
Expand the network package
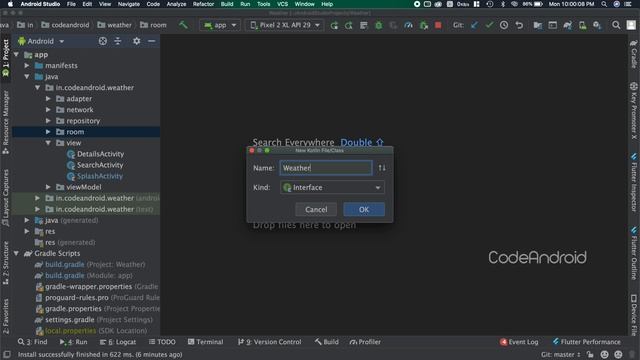(x=48, y=110)
